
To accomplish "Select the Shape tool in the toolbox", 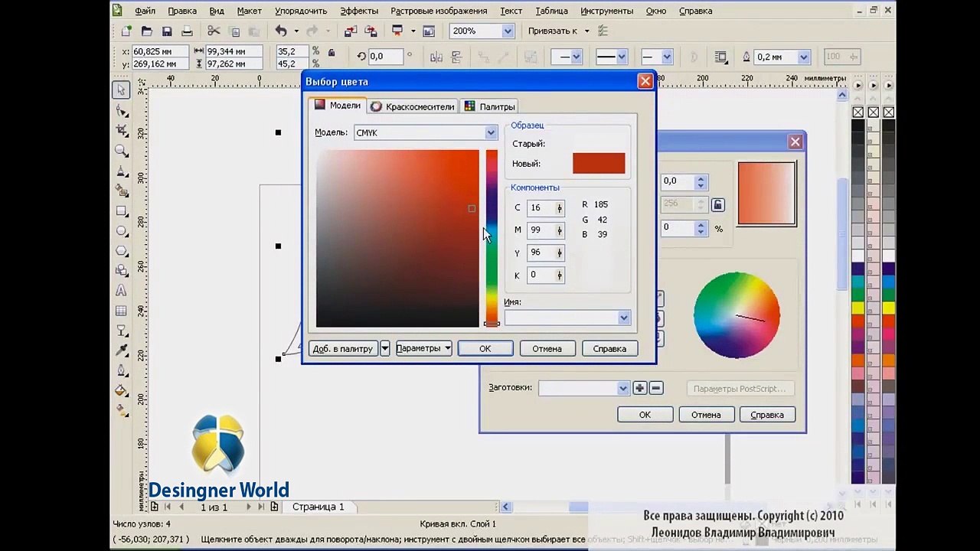I will click(x=121, y=111).
